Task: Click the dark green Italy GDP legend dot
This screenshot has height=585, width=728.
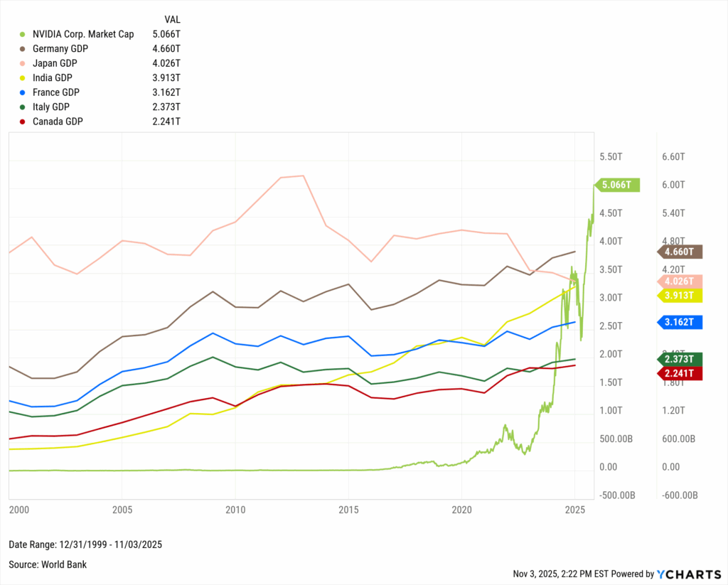Action: click(22, 107)
